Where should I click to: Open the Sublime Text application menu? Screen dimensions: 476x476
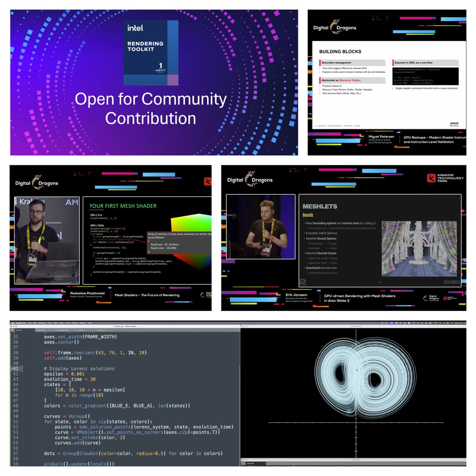click(21, 323)
